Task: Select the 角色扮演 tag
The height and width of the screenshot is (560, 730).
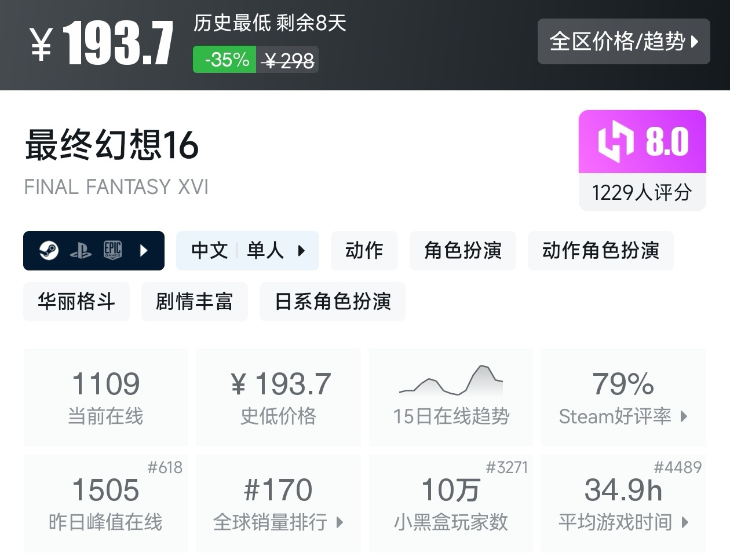Action: (x=462, y=251)
